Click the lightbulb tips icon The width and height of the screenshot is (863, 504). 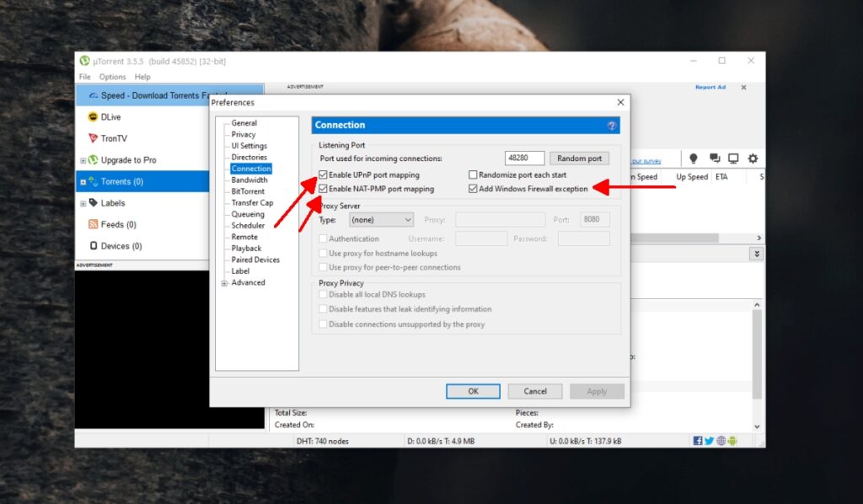(x=693, y=158)
